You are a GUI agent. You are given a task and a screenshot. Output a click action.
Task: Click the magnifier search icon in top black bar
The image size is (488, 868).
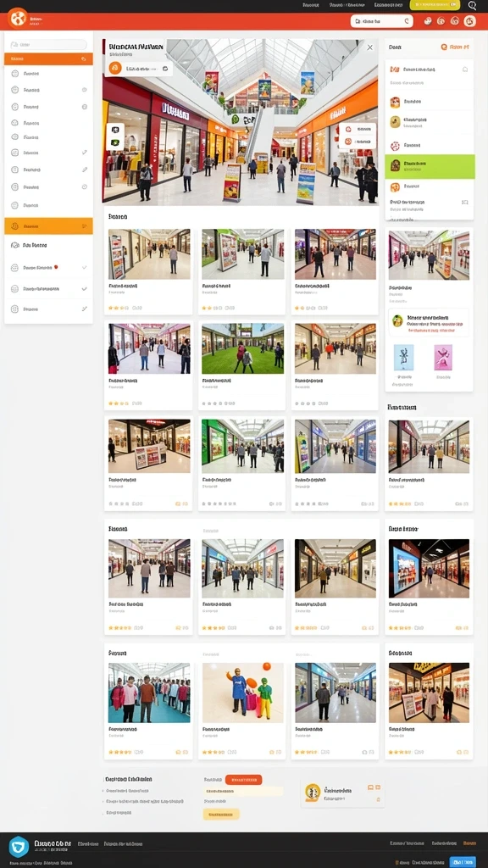point(472,6)
